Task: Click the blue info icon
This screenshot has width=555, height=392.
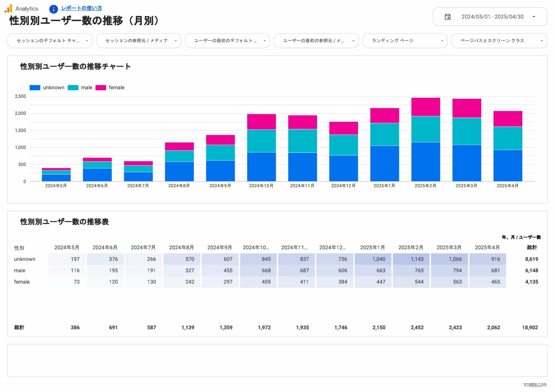Action: coord(53,9)
